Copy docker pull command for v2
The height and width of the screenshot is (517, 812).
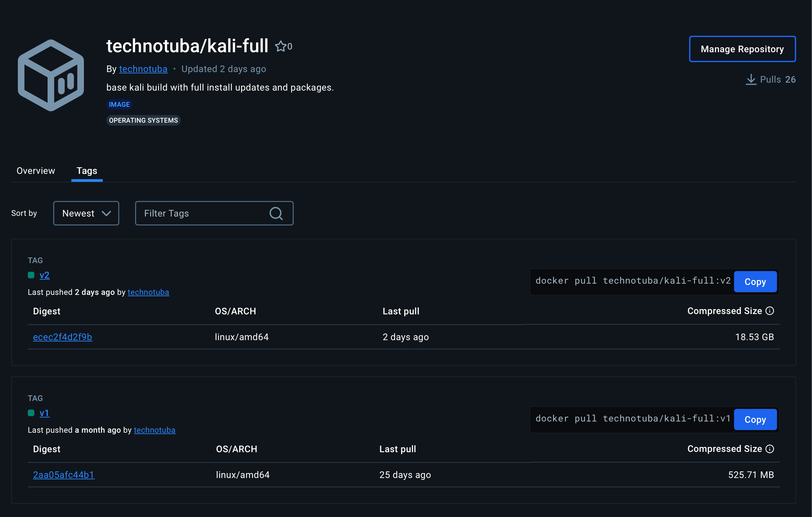pyautogui.click(x=756, y=281)
